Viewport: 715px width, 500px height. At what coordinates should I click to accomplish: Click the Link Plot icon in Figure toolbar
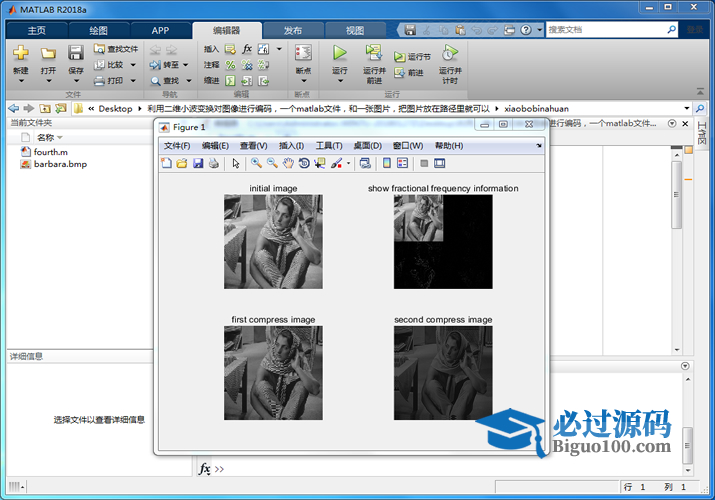click(364, 163)
